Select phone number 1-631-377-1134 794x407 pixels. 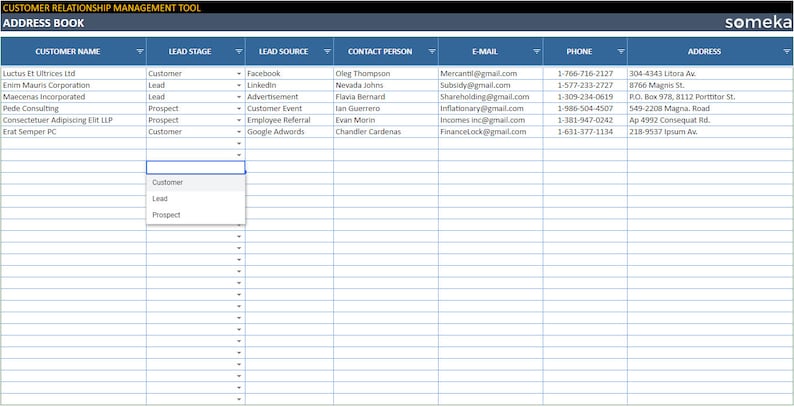click(585, 132)
